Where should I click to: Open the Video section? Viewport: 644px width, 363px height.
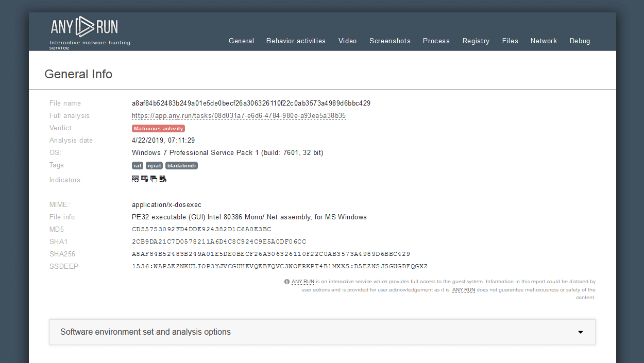coord(348,41)
